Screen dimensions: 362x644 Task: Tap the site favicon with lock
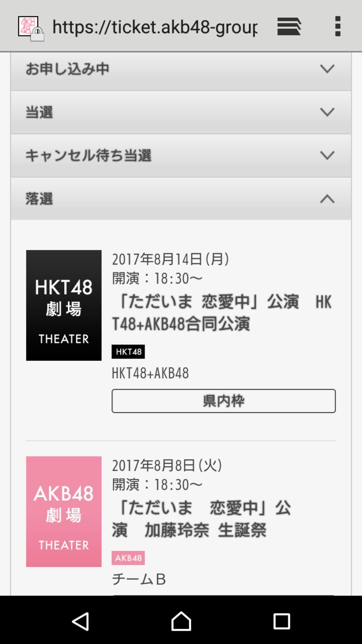point(31,29)
